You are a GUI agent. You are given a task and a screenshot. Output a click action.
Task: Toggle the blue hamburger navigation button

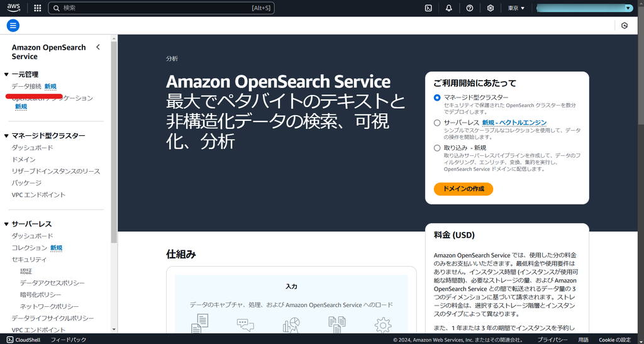[13, 25]
